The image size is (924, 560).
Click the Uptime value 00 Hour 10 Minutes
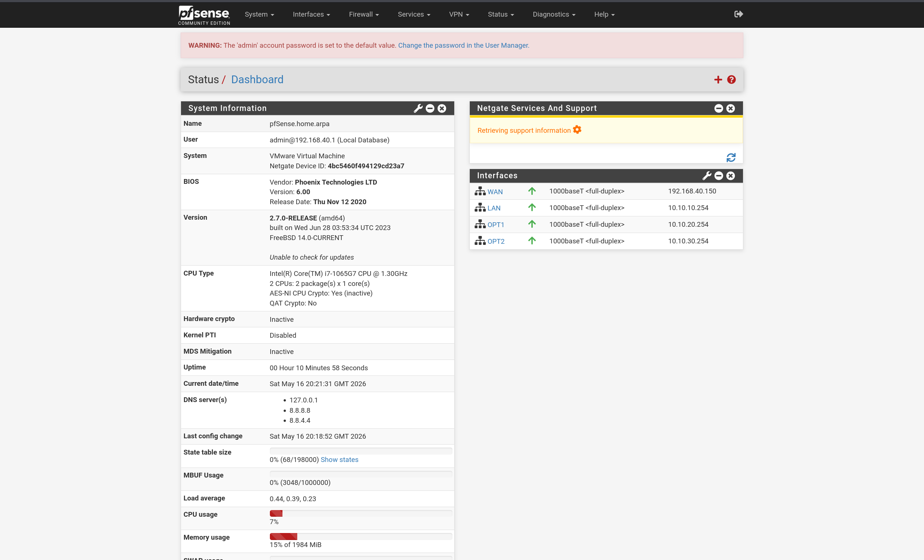click(x=318, y=368)
